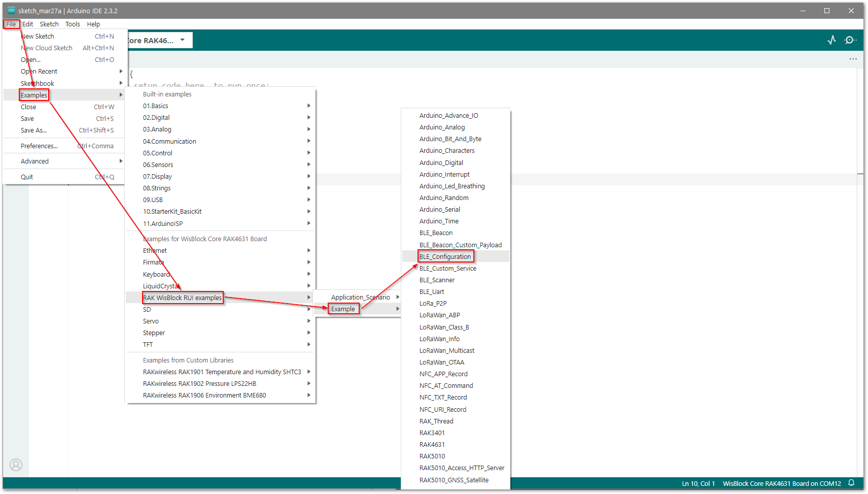
Task: Choose Save from the File menu
Action: tap(63, 118)
